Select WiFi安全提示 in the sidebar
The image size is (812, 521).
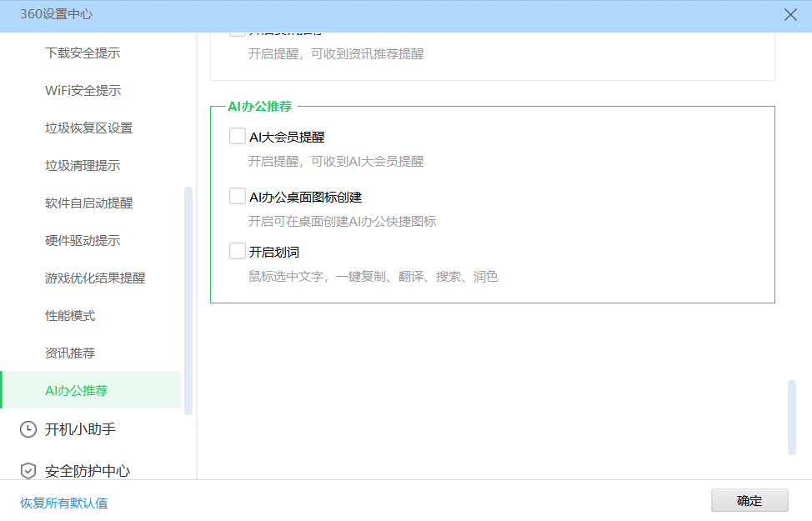point(83,90)
